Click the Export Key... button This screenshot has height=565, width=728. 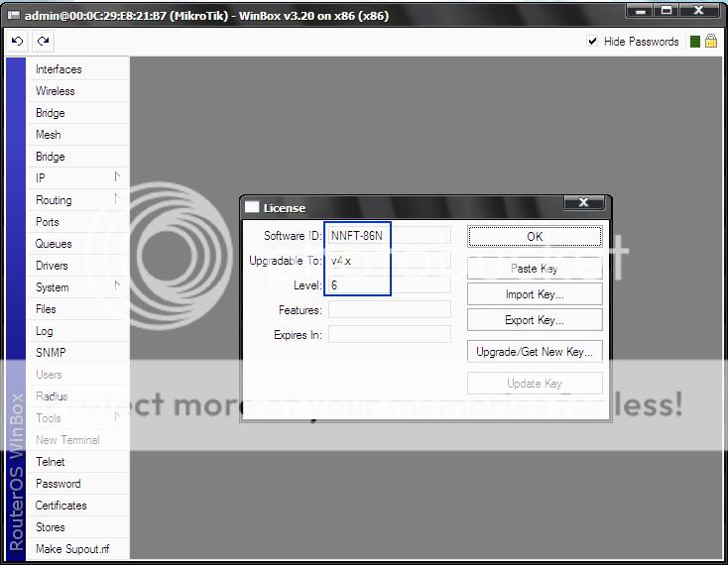535,320
